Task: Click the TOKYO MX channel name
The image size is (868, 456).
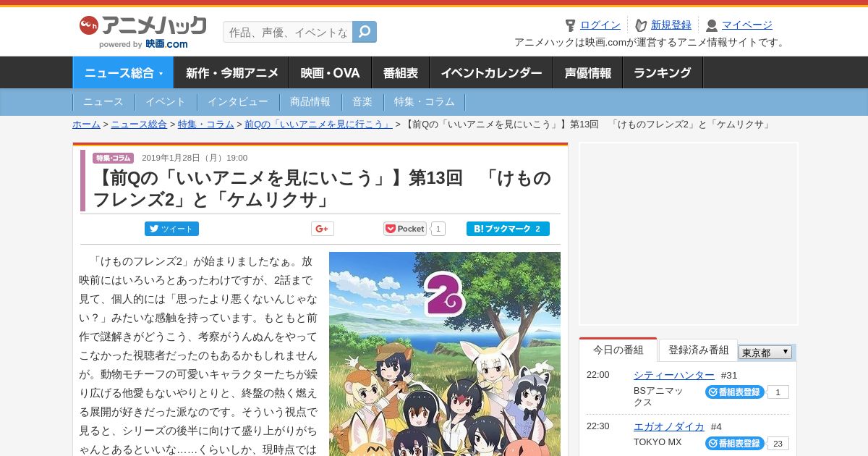Action: [658, 442]
